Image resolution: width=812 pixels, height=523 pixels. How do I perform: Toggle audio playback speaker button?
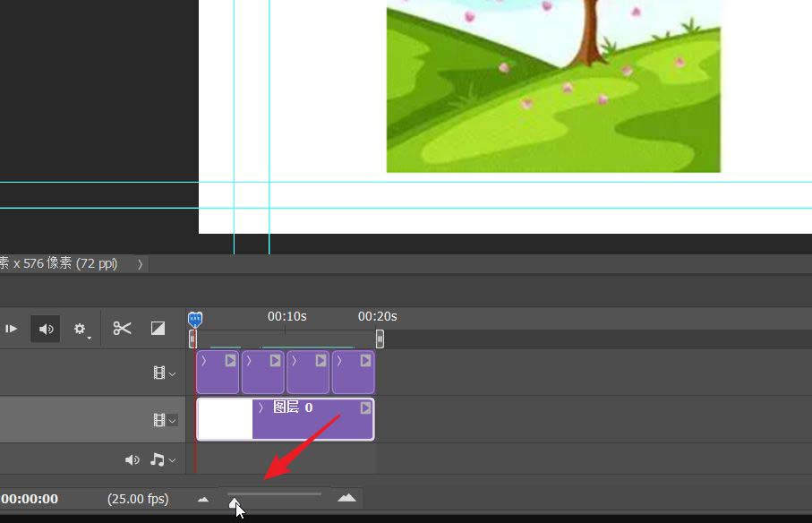coord(46,329)
